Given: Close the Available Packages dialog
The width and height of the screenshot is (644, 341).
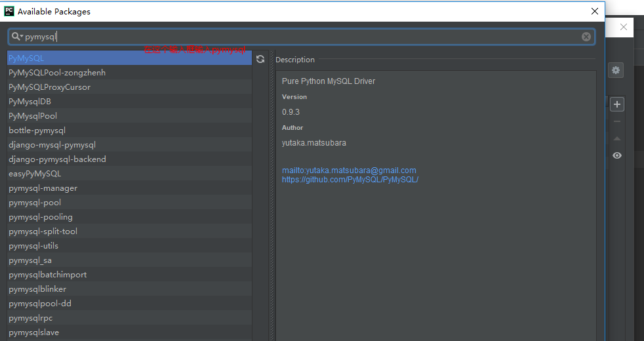Looking at the screenshot, I should (595, 11).
